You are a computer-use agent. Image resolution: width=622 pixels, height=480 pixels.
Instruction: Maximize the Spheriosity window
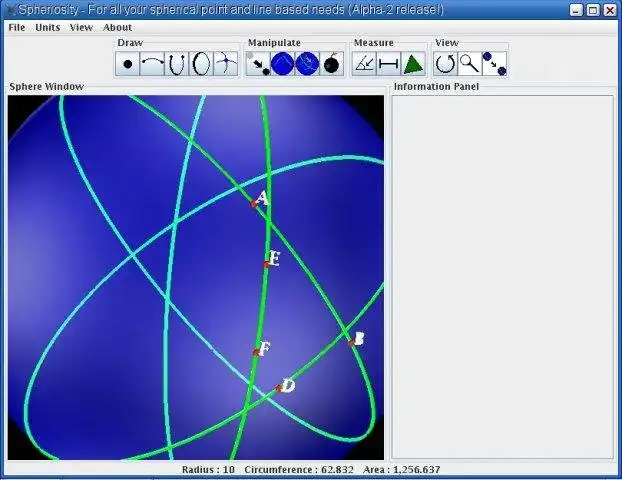pyautogui.click(x=593, y=10)
